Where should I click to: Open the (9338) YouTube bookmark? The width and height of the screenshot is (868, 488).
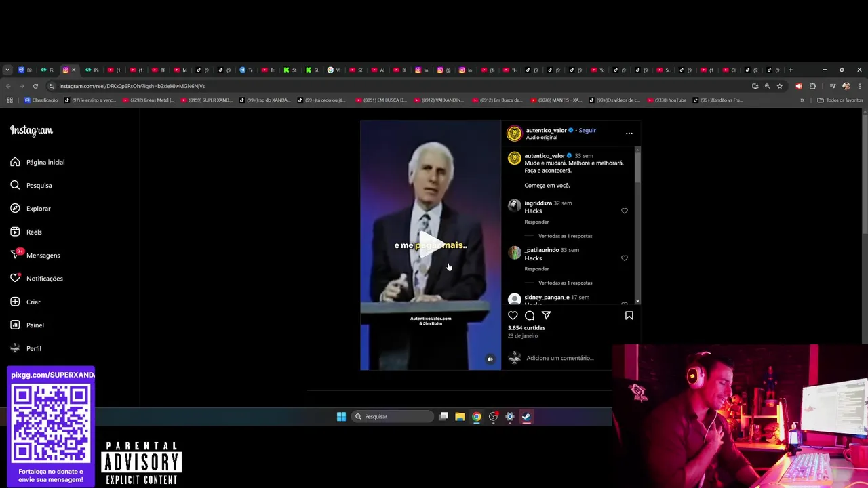(x=667, y=100)
